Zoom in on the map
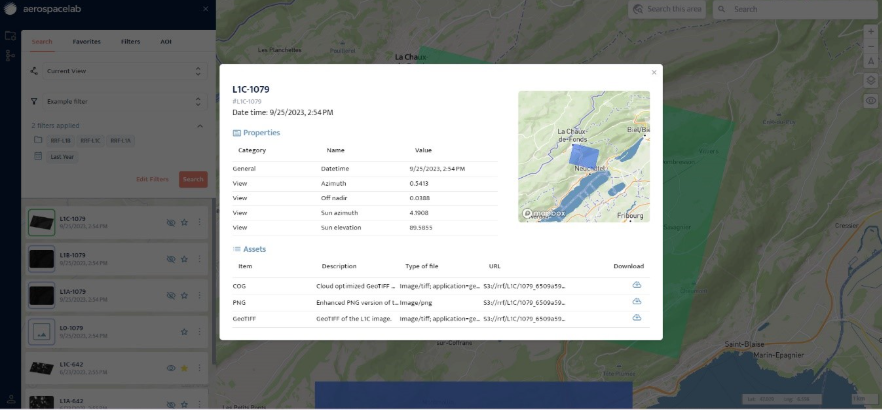This screenshot has width=882, height=411. [x=870, y=32]
